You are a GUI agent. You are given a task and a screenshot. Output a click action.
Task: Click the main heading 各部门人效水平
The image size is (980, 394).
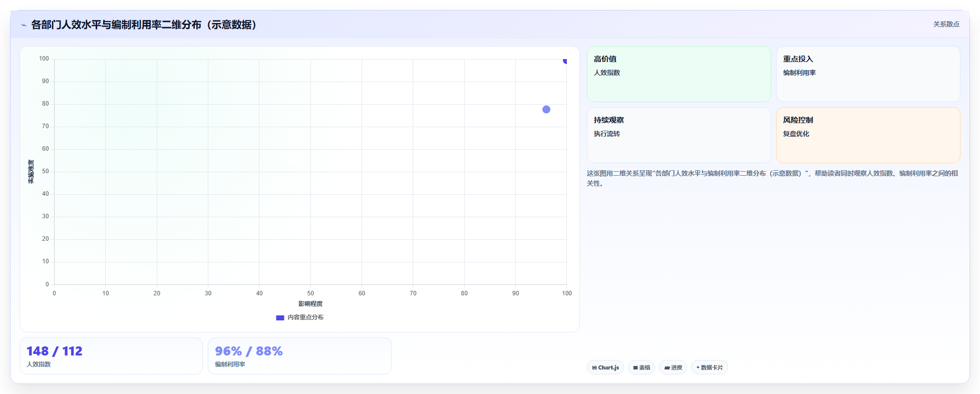(x=144, y=25)
